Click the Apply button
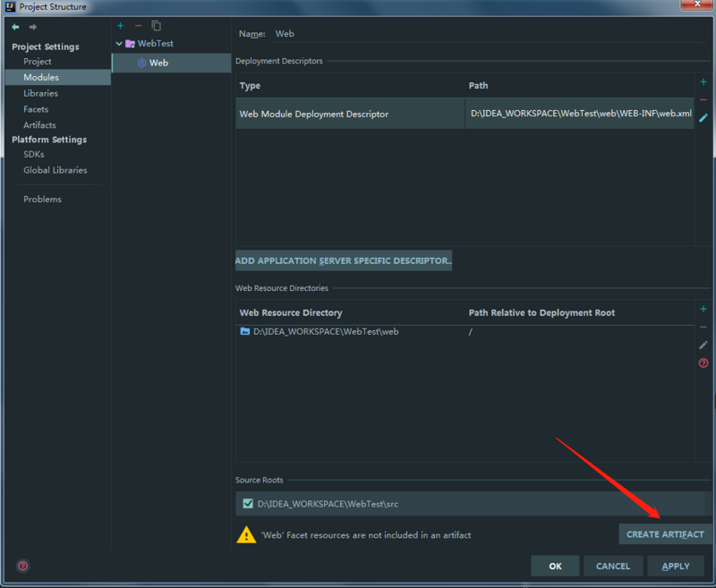This screenshot has width=716, height=588. click(x=676, y=567)
